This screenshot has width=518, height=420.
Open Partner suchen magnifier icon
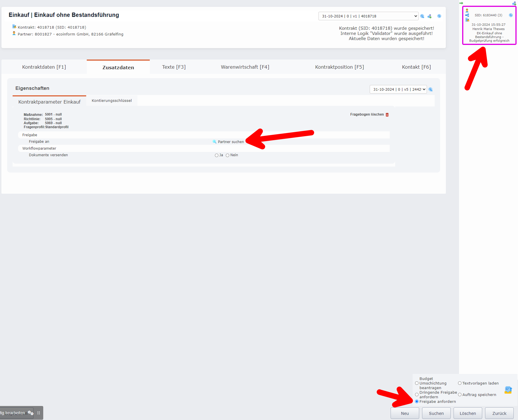[x=214, y=142]
